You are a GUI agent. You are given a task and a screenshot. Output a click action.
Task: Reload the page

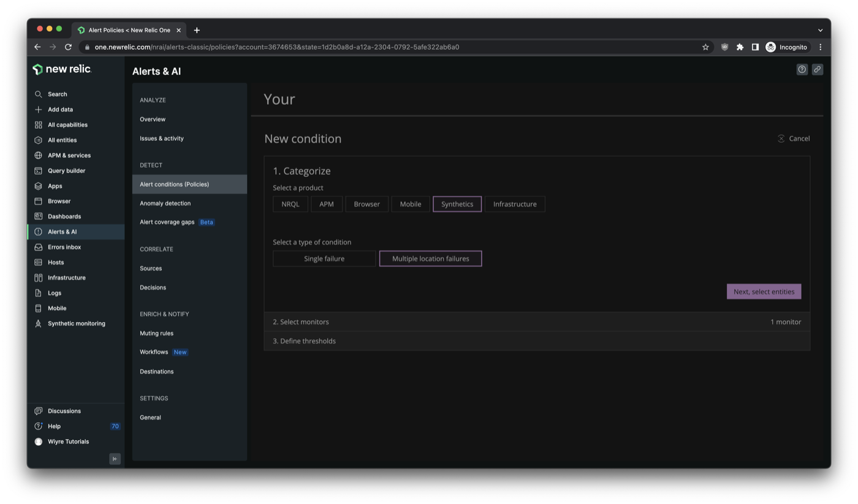tap(68, 47)
